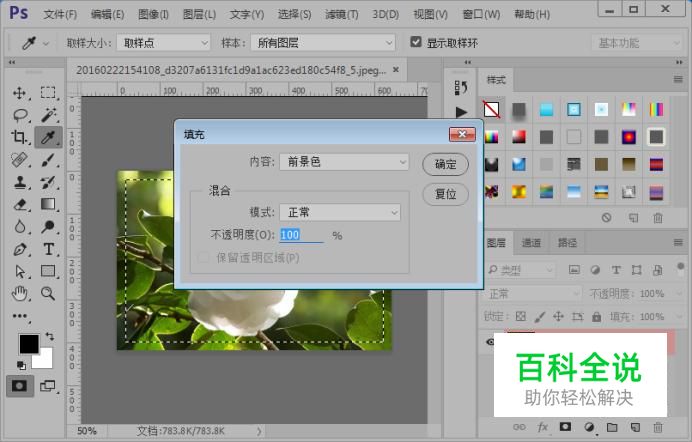Toggle the 显示取样环 checkbox
The width and height of the screenshot is (692, 442).
[415, 42]
